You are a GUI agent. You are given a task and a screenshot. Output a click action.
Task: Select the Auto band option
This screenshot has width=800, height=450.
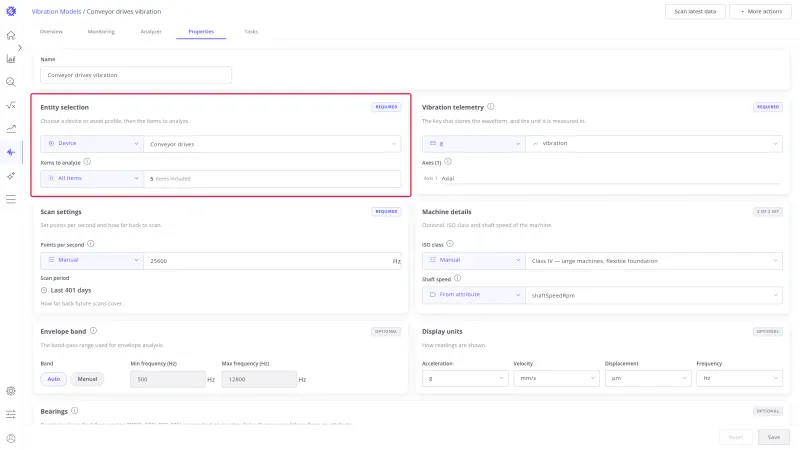(54, 379)
